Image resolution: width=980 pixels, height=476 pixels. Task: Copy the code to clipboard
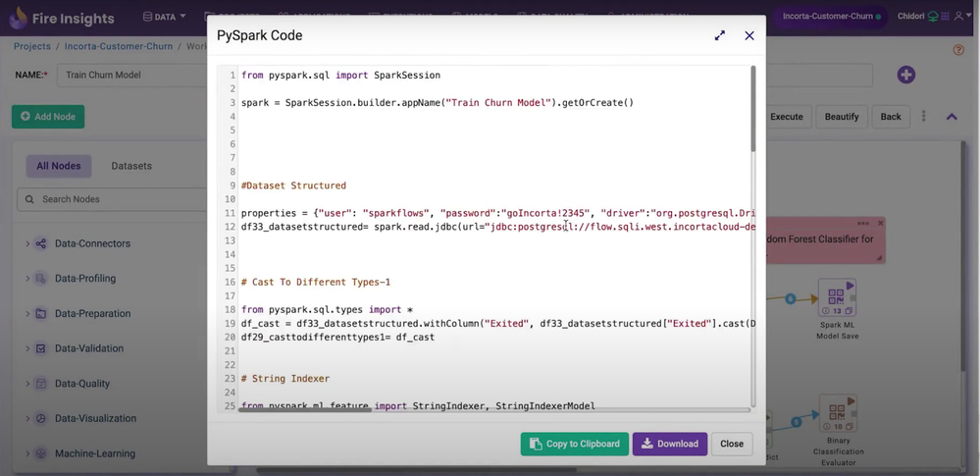[574, 444]
